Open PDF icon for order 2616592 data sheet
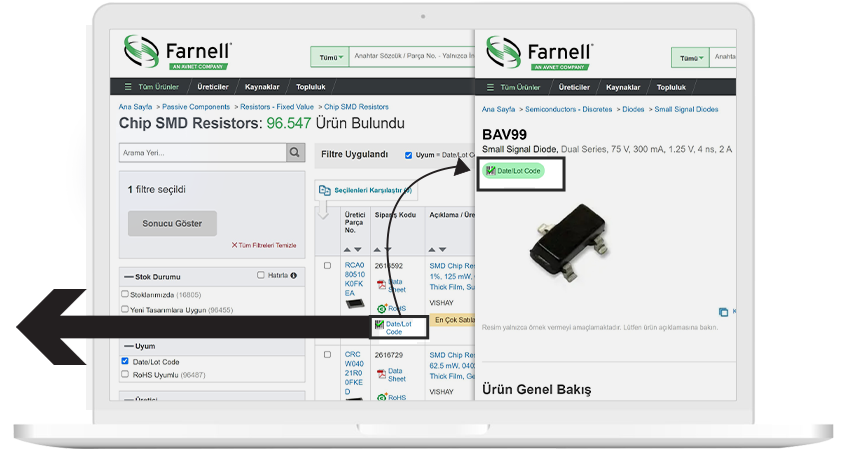 (381, 285)
